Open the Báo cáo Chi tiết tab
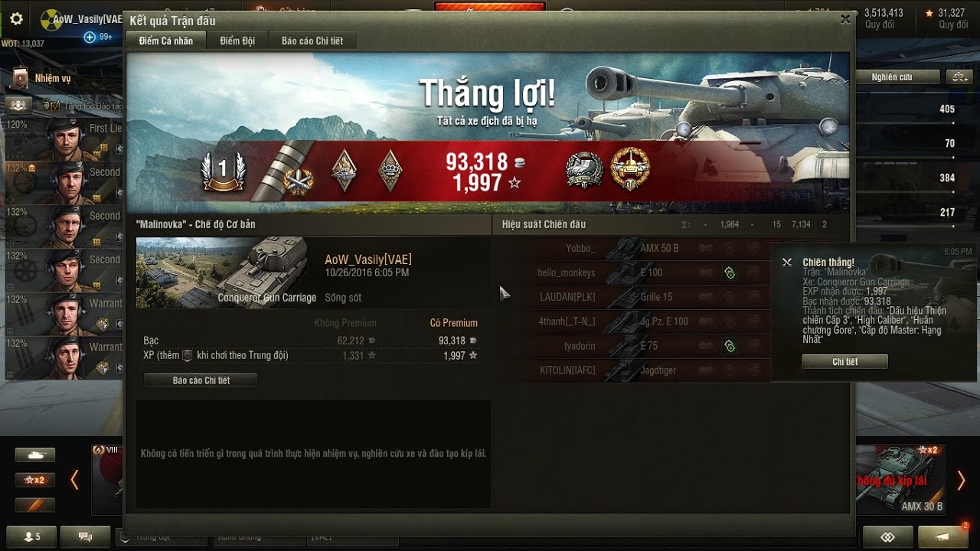 point(312,41)
